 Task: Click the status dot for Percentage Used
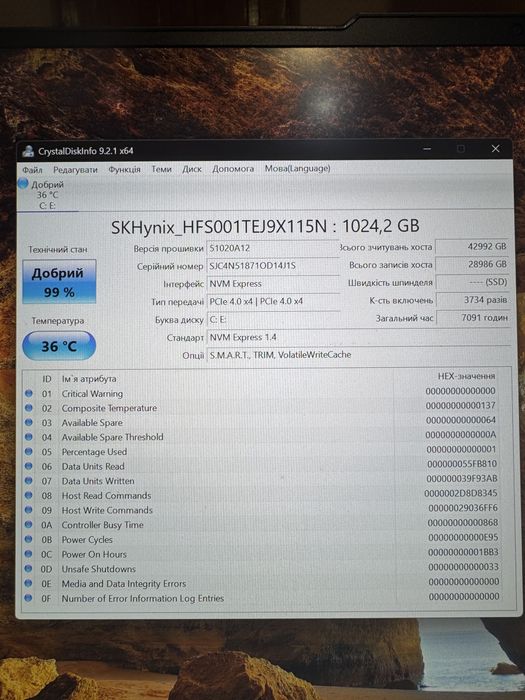point(29,451)
